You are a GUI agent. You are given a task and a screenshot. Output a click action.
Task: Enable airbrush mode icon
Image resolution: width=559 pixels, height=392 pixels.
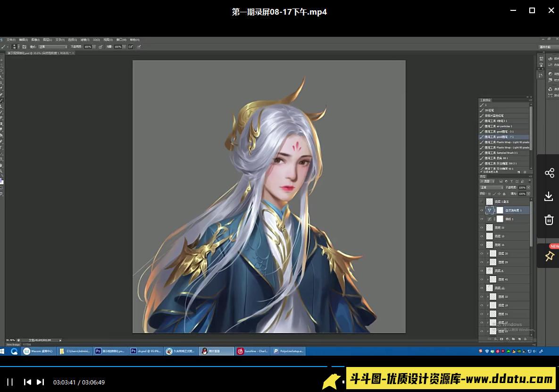pyautogui.click(x=131, y=47)
